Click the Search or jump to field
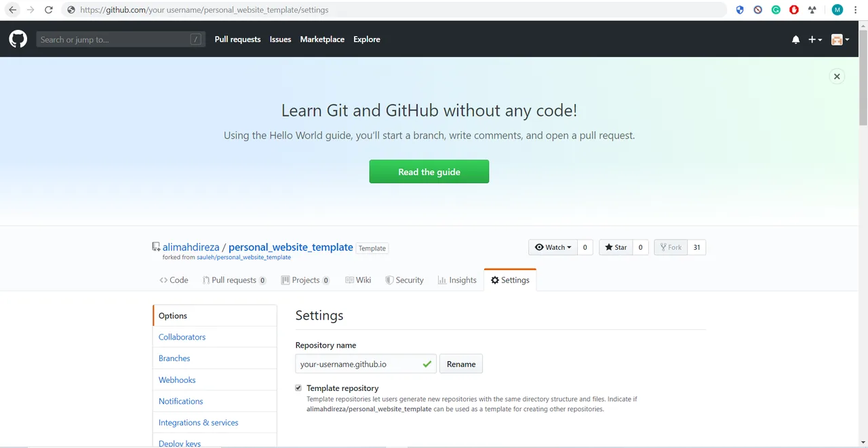Image resolution: width=868 pixels, height=448 pixels. [x=120, y=39]
